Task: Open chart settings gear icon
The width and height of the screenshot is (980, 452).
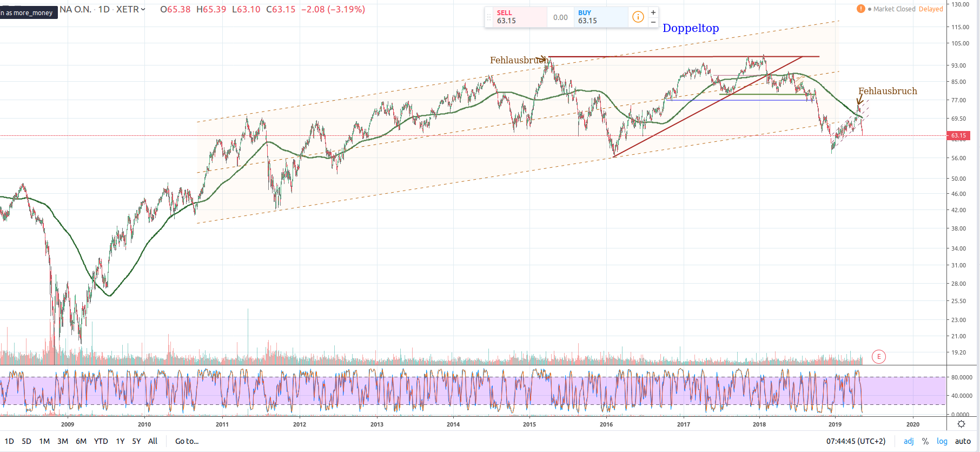Action: (961, 424)
